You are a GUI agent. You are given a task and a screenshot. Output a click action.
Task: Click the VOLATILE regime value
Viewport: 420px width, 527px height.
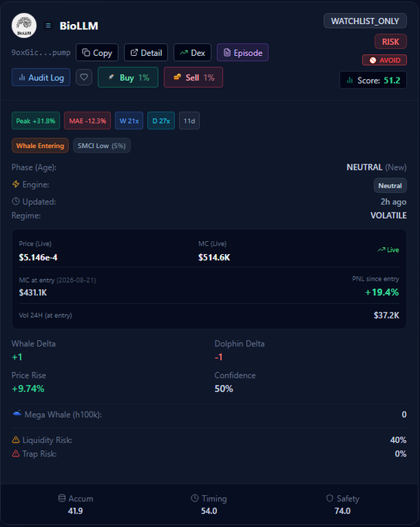coord(388,215)
